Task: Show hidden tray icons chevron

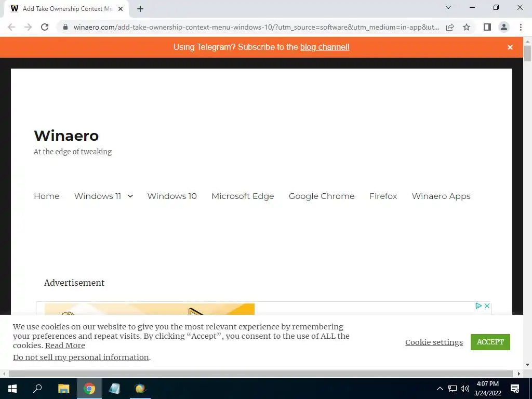Action: point(440,389)
